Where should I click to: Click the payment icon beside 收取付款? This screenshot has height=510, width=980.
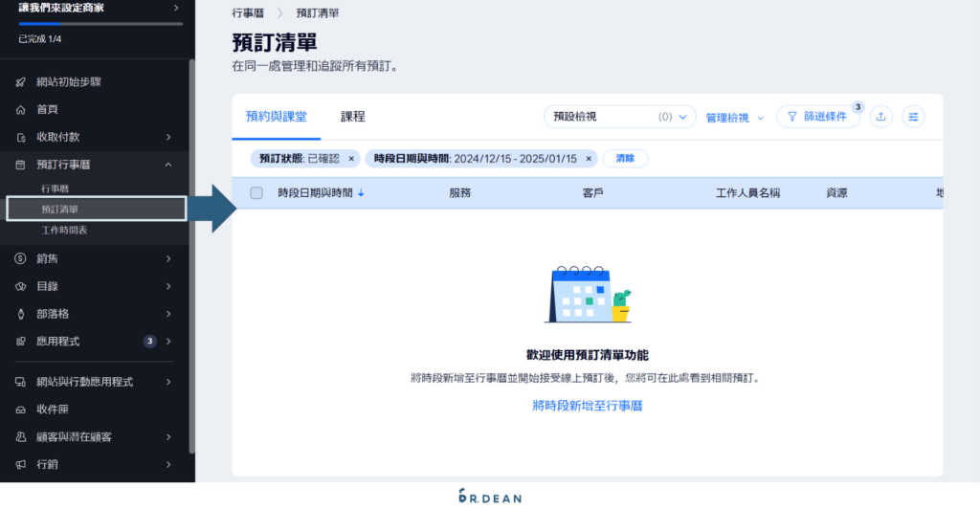[x=21, y=137]
